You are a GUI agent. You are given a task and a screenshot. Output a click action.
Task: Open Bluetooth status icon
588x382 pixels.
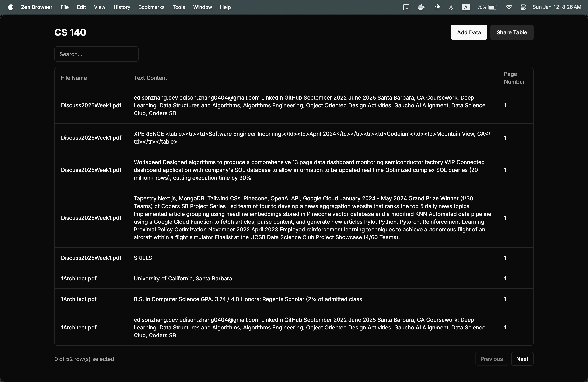451,7
